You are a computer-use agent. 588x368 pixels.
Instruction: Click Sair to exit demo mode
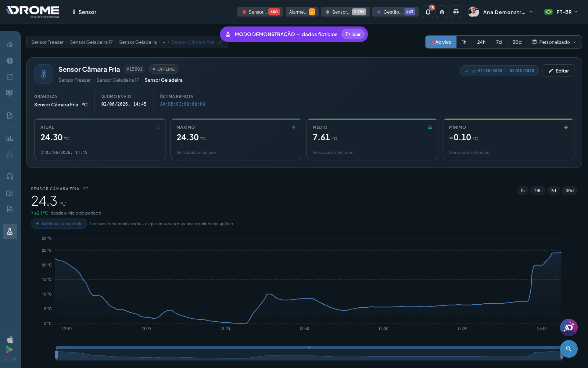click(353, 34)
